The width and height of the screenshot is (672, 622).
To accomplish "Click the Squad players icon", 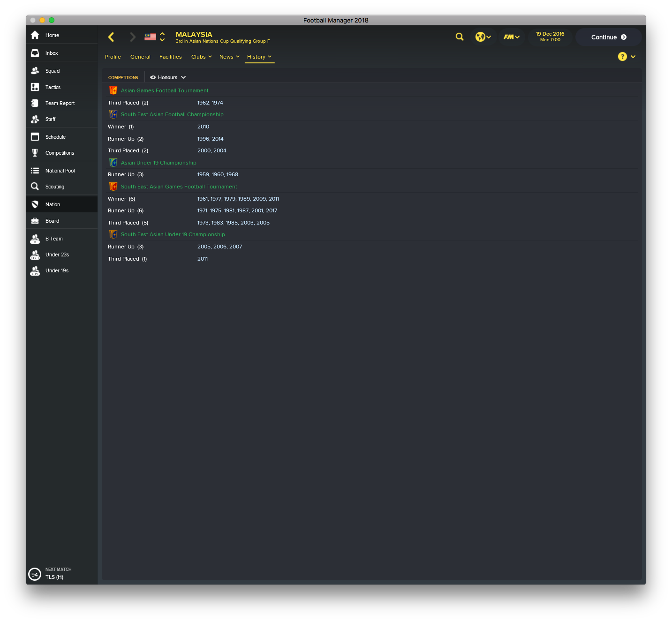I will point(35,71).
